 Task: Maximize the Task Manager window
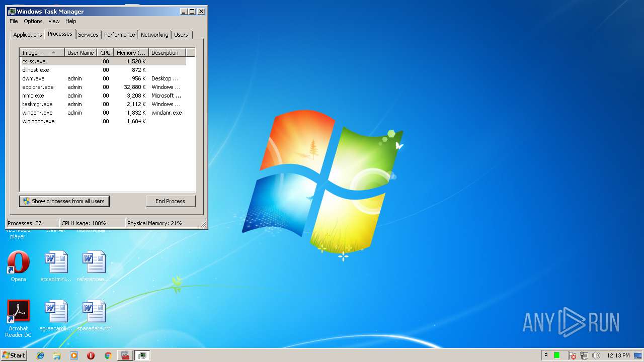192,11
